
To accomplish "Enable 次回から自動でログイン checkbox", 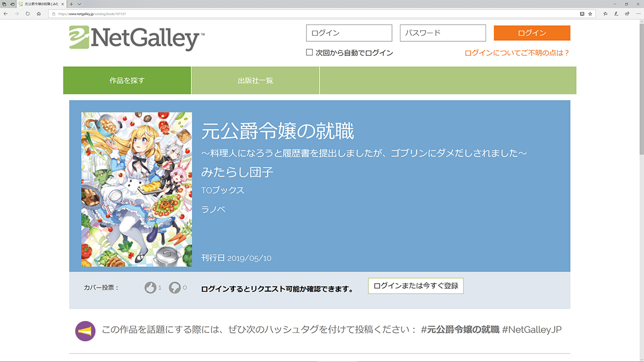I will click(309, 52).
